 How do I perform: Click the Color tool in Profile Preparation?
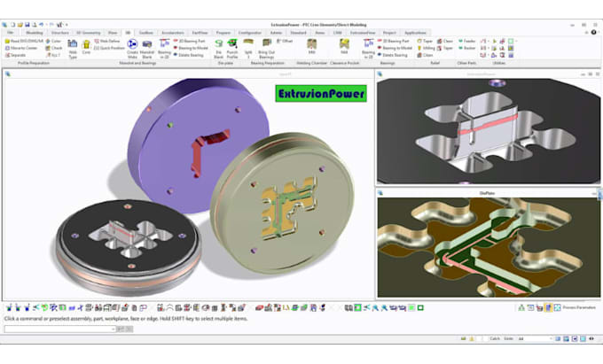coord(53,41)
